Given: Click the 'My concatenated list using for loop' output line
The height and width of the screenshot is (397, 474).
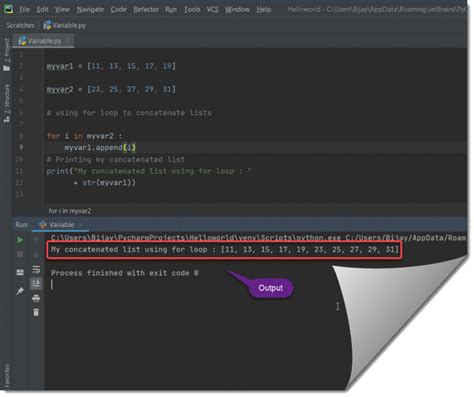Looking at the screenshot, I should (225, 249).
